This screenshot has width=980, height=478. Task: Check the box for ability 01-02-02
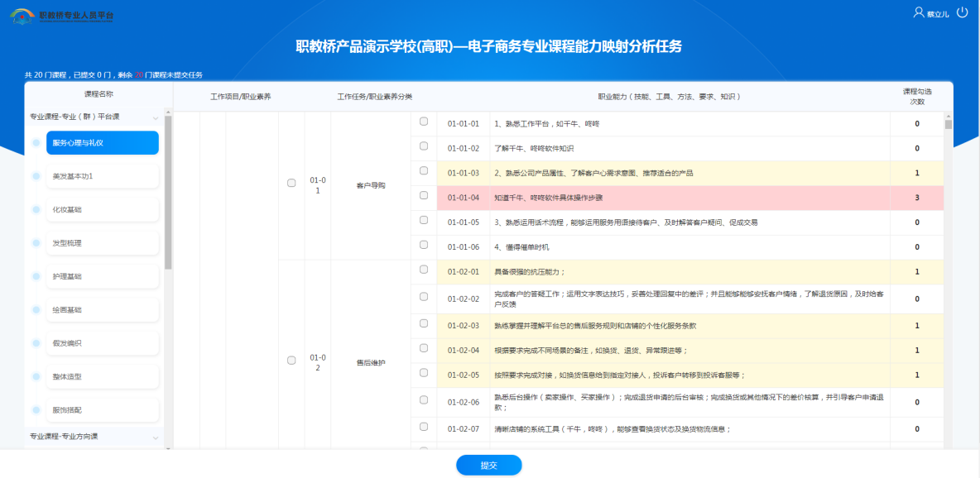tap(424, 296)
